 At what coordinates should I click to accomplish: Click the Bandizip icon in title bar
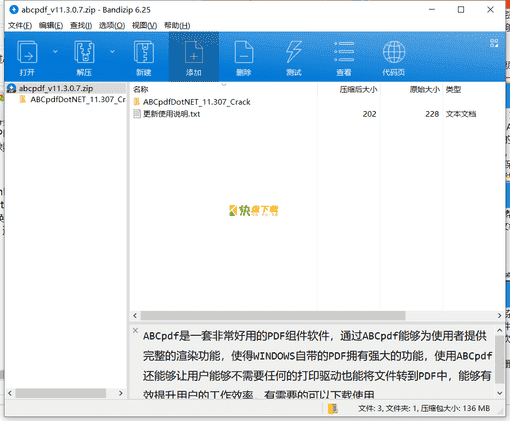(14, 10)
